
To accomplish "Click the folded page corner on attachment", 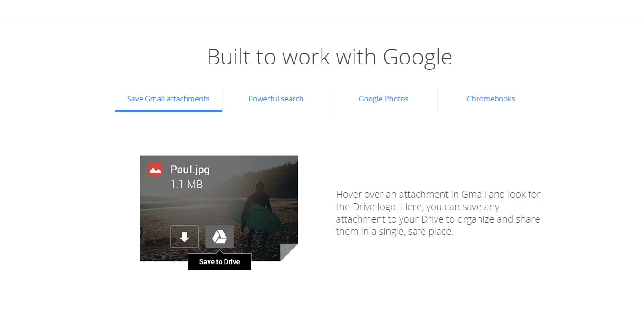I will pyautogui.click(x=289, y=252).
